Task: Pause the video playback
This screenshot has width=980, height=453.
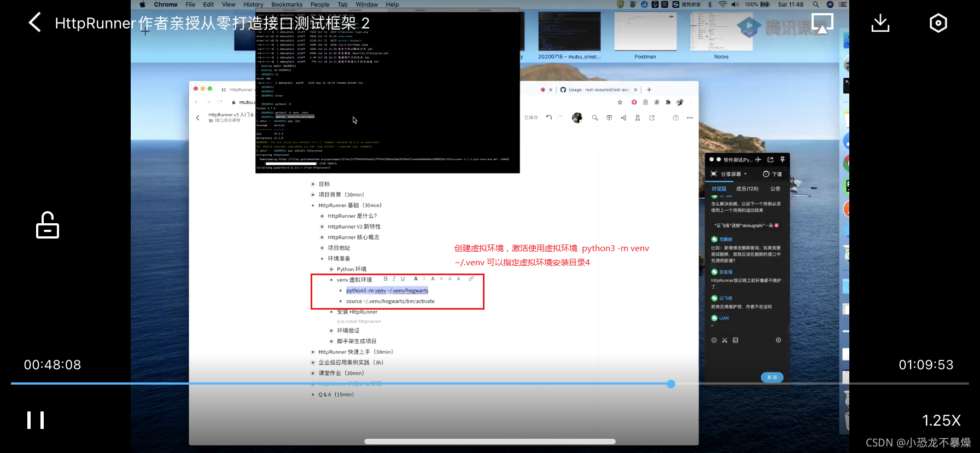Action: click(36, 420)
